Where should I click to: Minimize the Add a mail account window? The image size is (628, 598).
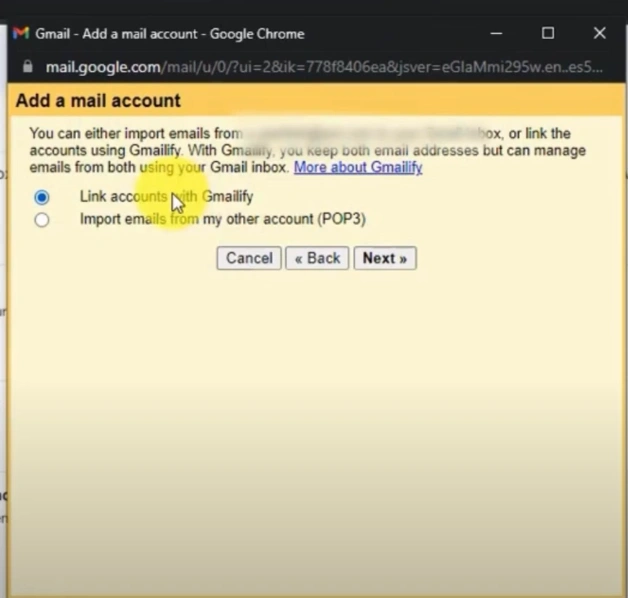click(x=496, y=33)
